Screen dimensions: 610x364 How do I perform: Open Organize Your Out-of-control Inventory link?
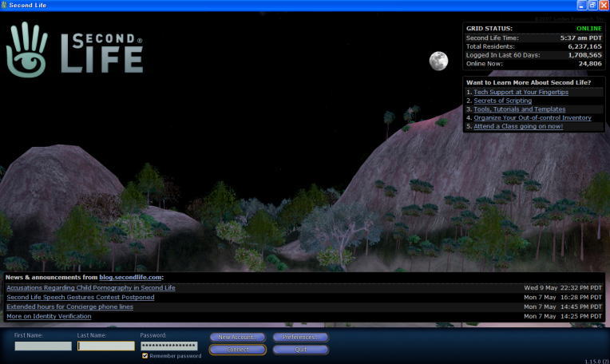tap(533, 118)
